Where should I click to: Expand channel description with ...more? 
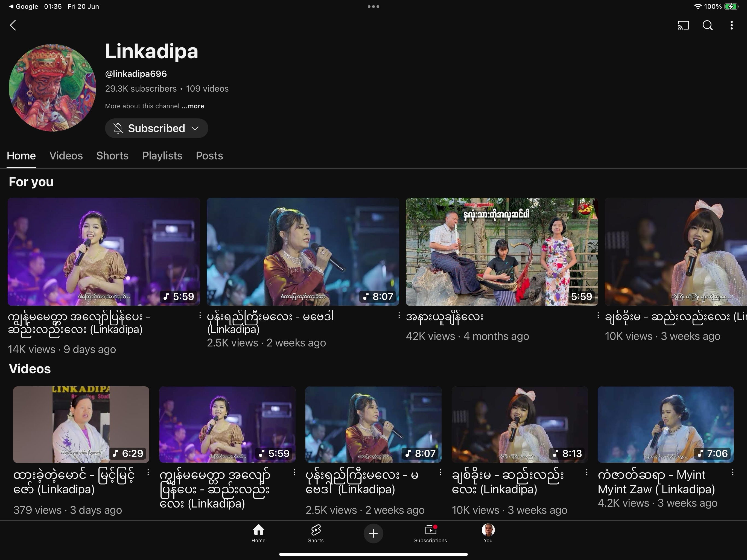(193, 106)
